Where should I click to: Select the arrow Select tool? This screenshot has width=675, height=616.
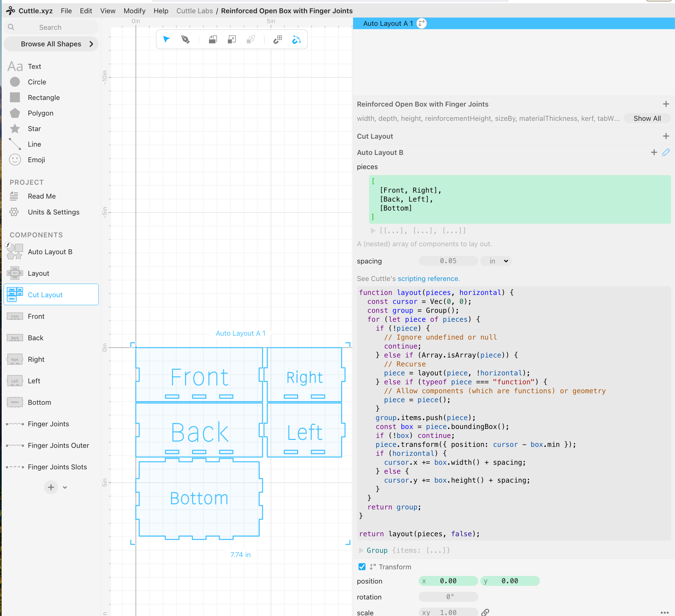[166, 39]
